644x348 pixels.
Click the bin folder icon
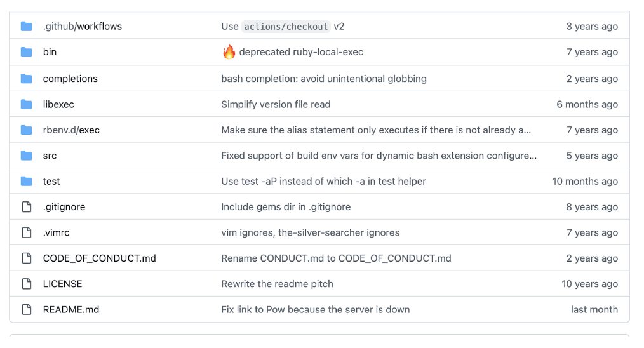click(x=26, y=52)
